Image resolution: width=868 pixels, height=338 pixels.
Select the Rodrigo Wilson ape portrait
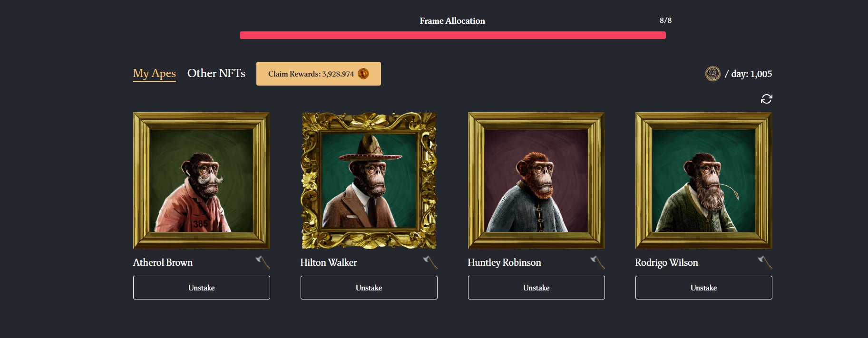coord(704,181)
